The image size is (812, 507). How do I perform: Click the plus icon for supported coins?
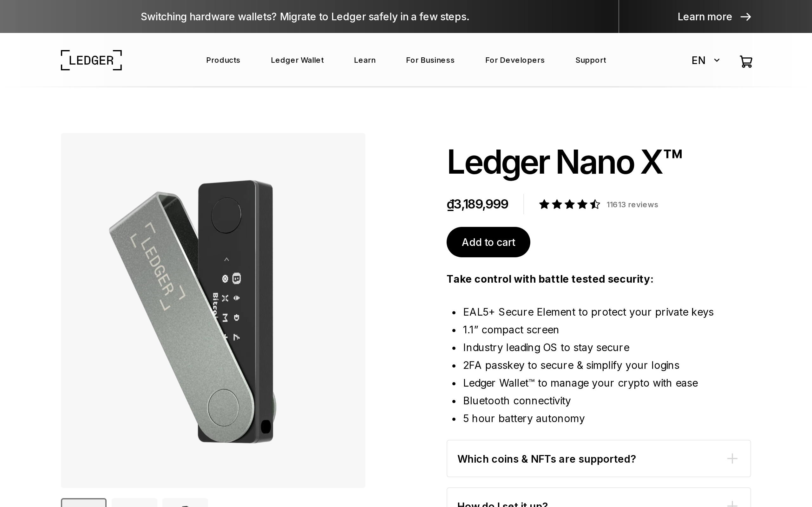tap(732, 459)
